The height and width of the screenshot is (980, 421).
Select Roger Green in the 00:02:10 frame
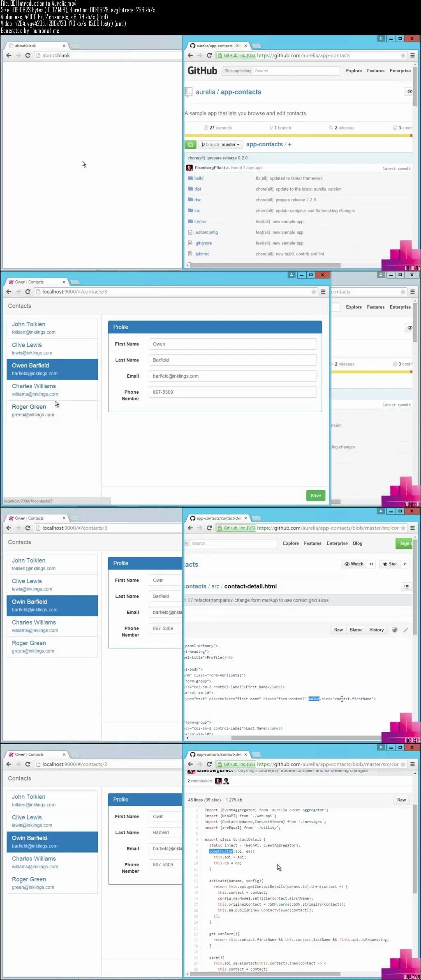(52, 410)
